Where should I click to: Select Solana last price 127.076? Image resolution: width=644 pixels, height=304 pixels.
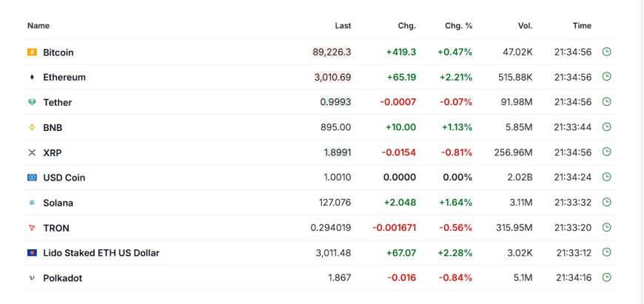[335, 203]
